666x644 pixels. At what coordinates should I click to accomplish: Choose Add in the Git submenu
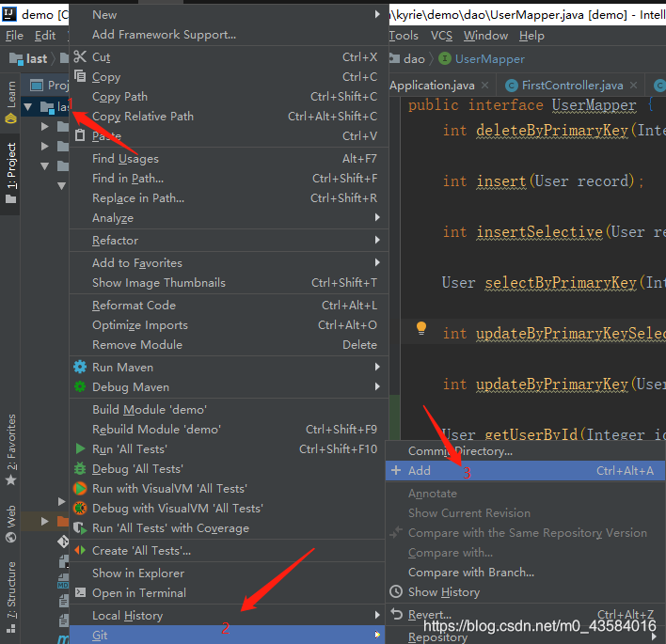525,470
